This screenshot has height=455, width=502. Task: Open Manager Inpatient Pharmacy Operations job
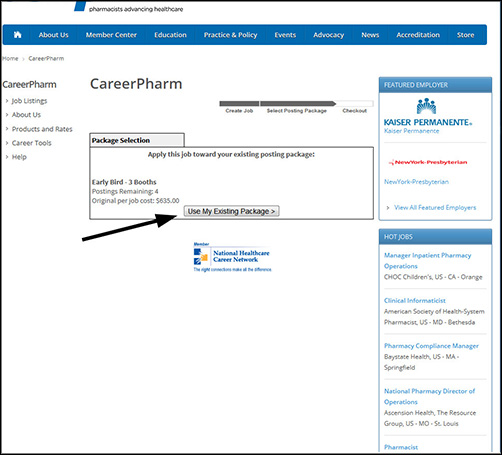point(427,261)
